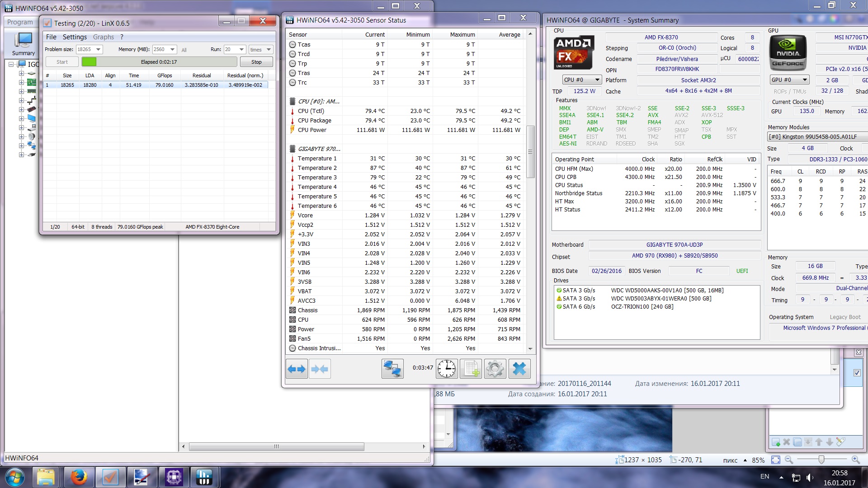Expand the IGO tree root node
Screen dimensions: 868x488
[11, 64]
